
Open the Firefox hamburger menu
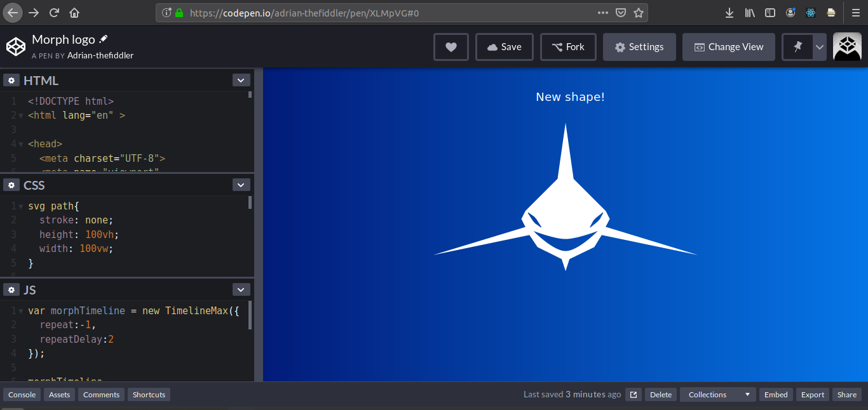pos(854,12)
